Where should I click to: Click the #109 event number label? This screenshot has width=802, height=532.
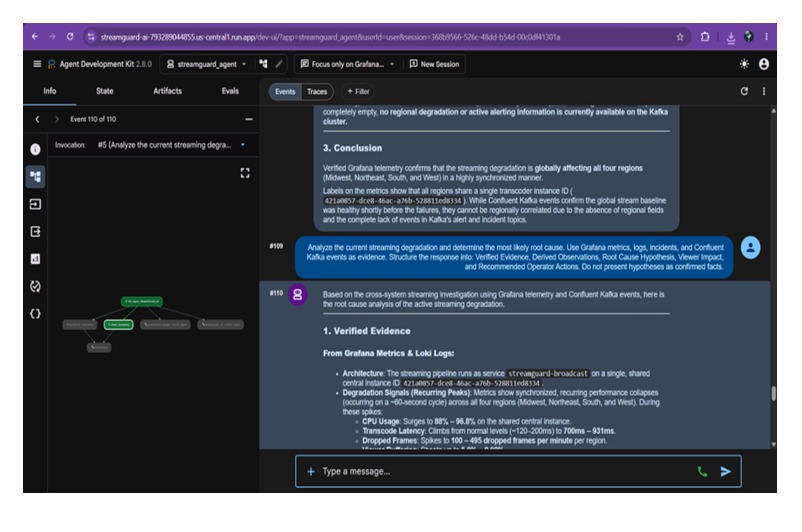click(x=276, y=246)
